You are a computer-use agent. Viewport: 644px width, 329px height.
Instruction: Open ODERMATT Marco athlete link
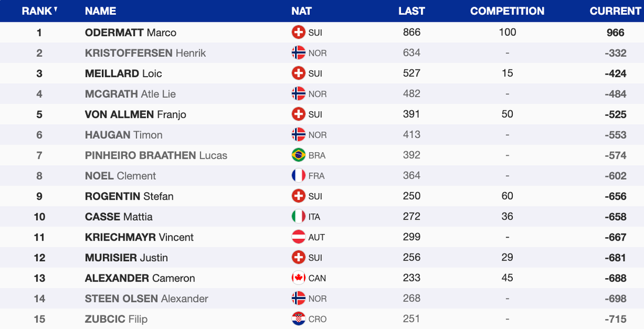pos(131,33)
